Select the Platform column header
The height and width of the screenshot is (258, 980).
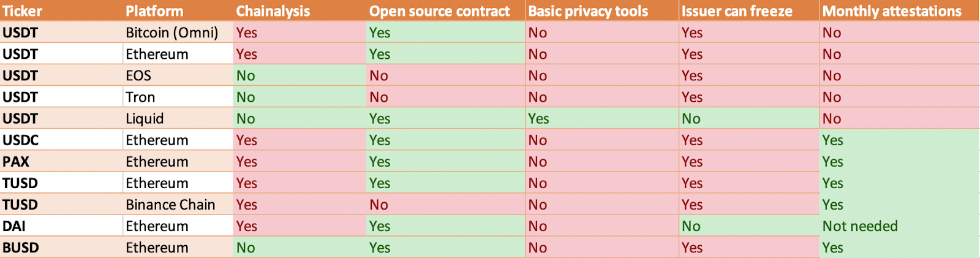(x=178, y=11)
